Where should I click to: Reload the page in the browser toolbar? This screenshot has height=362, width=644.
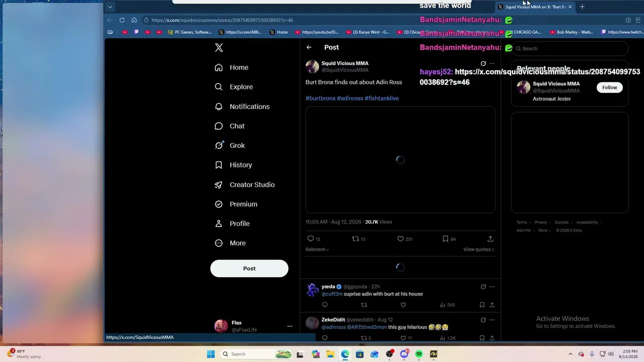[122, 20]
